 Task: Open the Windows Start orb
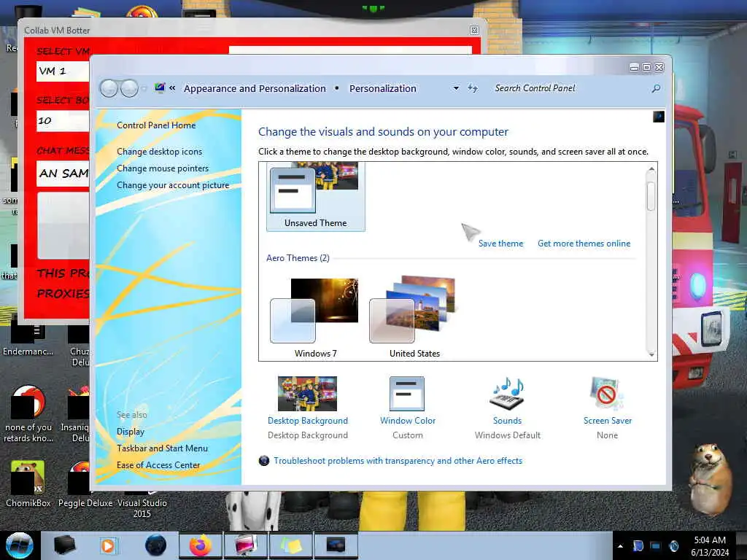(x=20, y=545)
